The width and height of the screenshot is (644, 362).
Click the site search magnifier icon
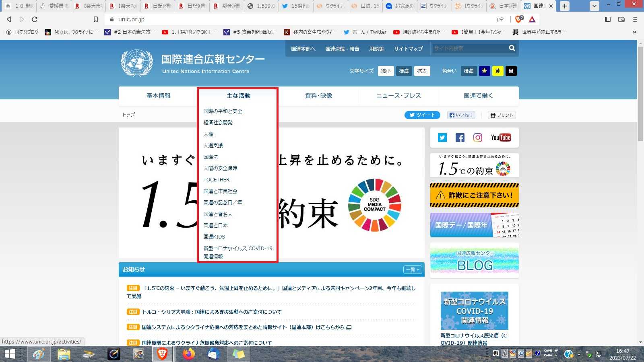[512, 48]
